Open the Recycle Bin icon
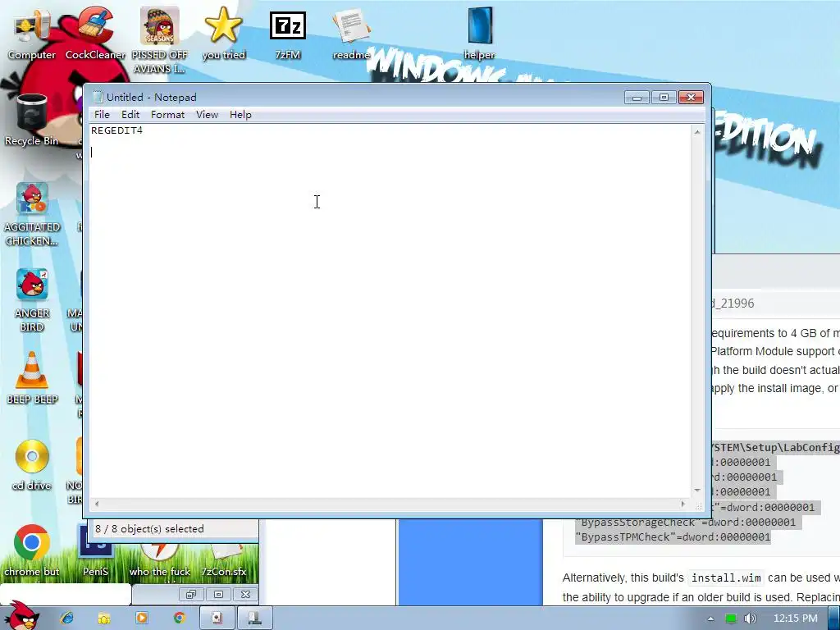Screen dimensions: 840x630 tap(32, 120)
